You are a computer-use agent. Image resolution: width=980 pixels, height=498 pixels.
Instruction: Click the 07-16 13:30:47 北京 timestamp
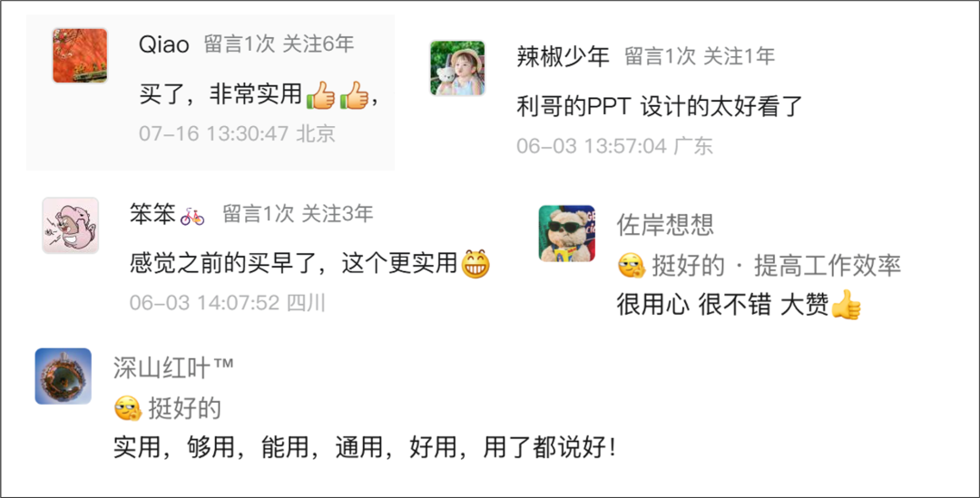click(x=238, y=133)
